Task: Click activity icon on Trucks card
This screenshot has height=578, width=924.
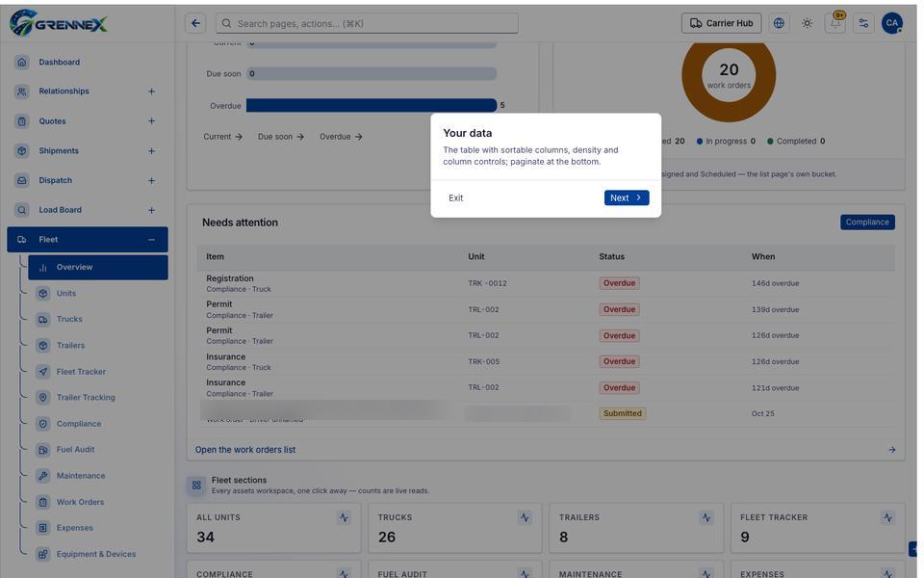Action: [x=525, y=518]
